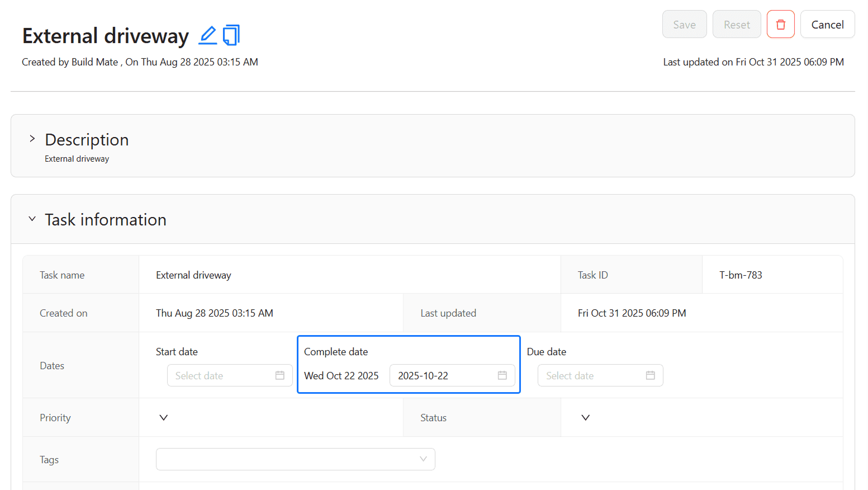Image resolution: width=868 pixels, height=490 pixels.
Task: Click the task name value External driveway
Action: click(193, 275)
